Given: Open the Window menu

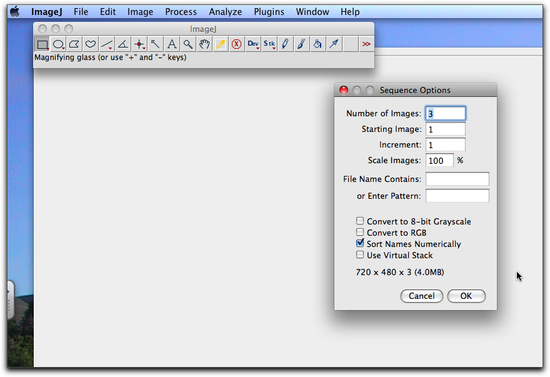Looking at the screenshot, I should pos(312,12).
